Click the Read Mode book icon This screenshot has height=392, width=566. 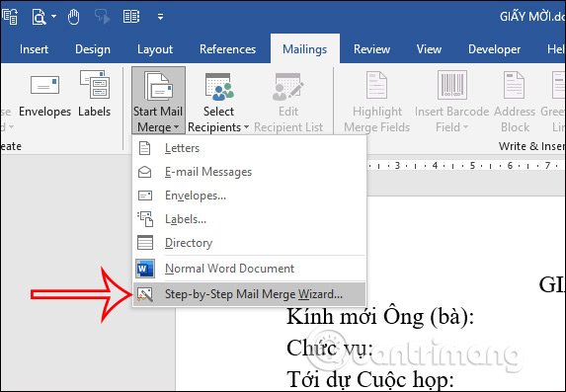click(131, 17)
